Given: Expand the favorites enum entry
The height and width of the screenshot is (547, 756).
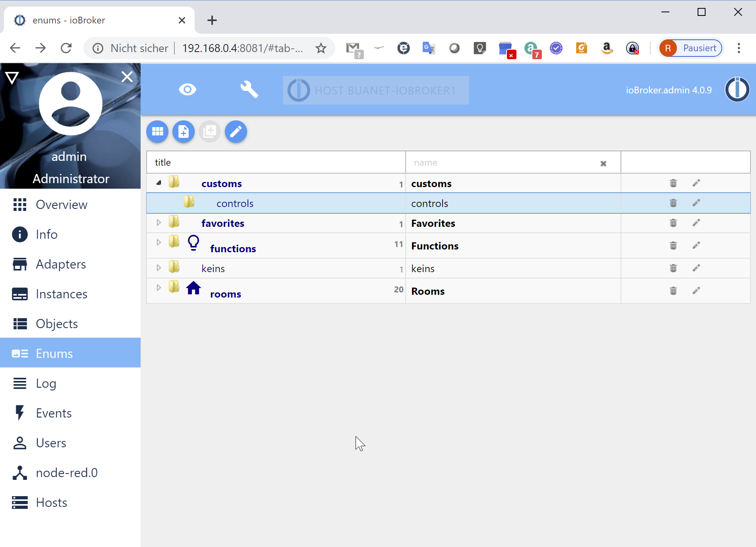Looking at the screenshot, I should pyautogui.click(x=159, y=222).
